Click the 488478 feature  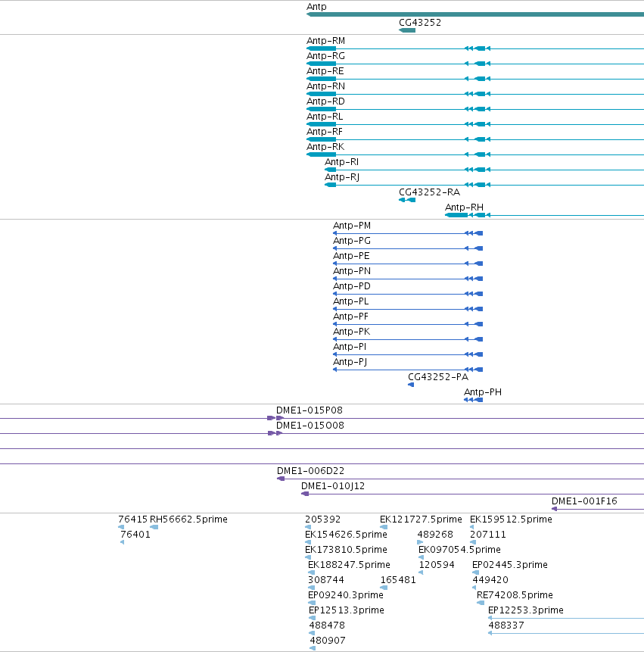pos(312,633)
